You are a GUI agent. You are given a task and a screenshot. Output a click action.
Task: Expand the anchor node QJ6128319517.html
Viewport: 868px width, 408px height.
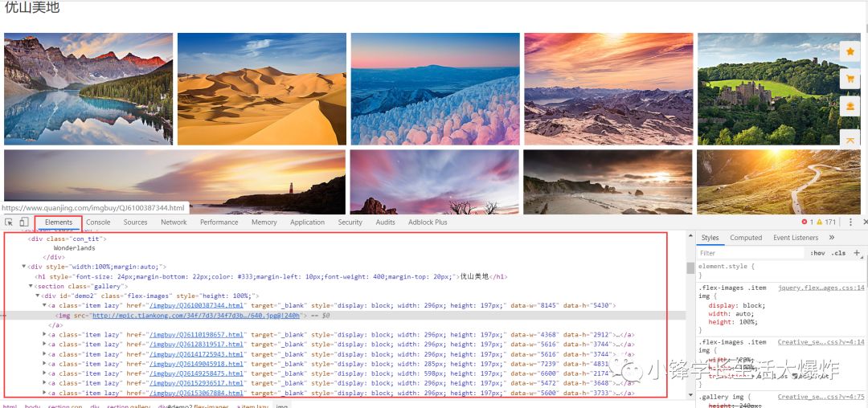[44, 345]
